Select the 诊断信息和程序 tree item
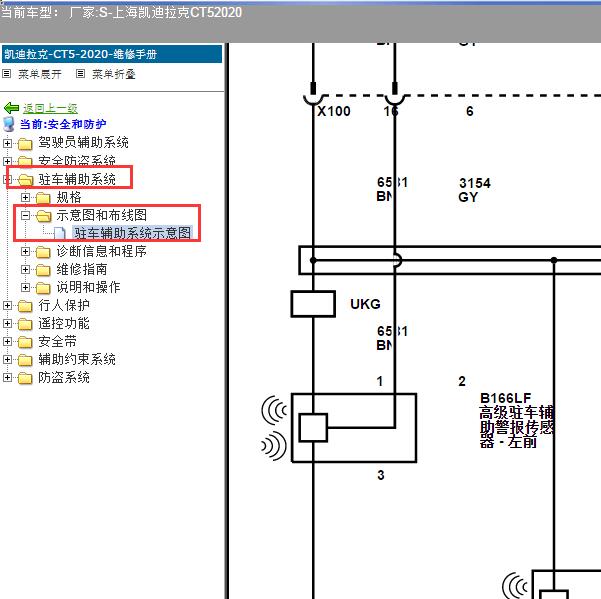The height and width of the screenshot is (599, 601). tap(102, 251)
